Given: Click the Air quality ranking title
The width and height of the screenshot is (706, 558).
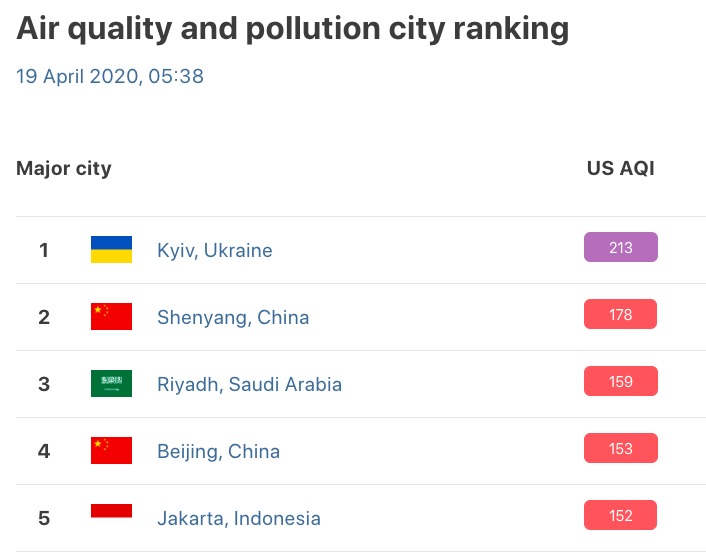Looking at the screenshot, I should click(x=292, y=29).
